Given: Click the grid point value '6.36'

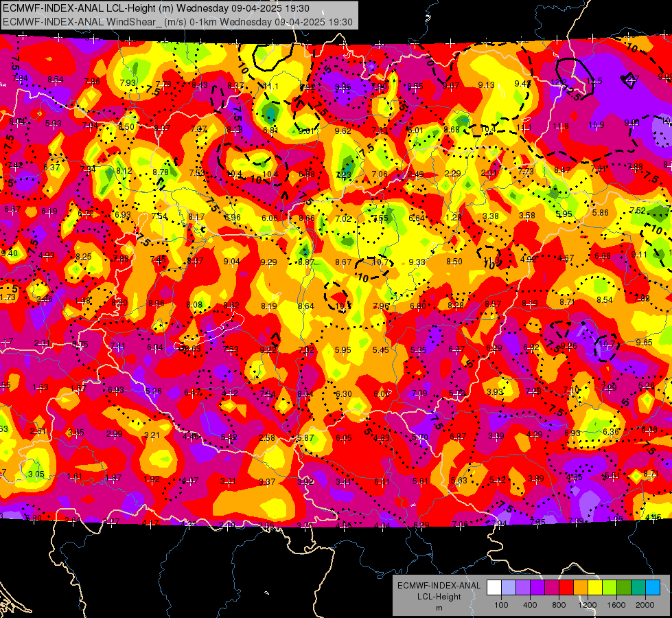Looking at the screenshot, I should tap(611, 431).
